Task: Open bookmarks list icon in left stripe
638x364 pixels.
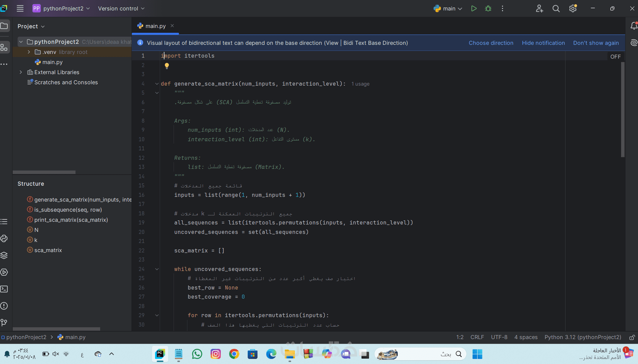Action: click(x=4, y=222)
